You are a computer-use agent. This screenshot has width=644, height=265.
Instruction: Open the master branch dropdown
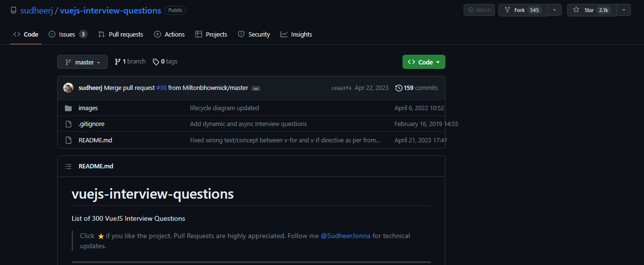pyautogui.click(x=82, y=62)
